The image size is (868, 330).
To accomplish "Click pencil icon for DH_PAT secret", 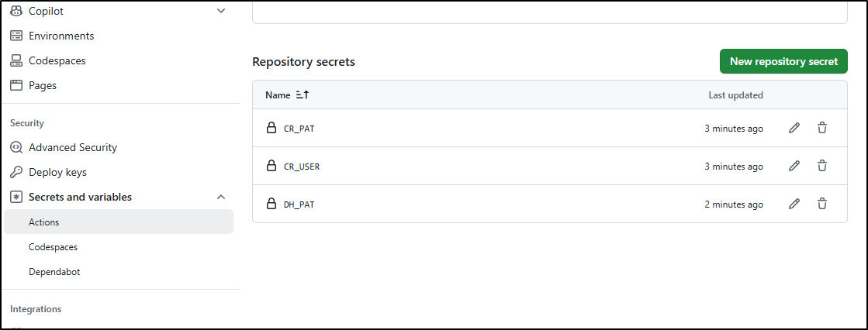I will (x=794, y=204).
